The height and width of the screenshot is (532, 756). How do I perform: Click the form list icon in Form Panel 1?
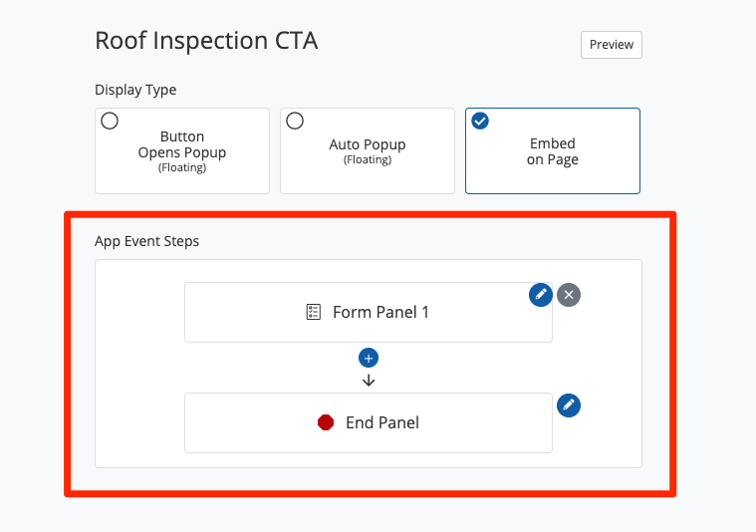click(314, 312)
